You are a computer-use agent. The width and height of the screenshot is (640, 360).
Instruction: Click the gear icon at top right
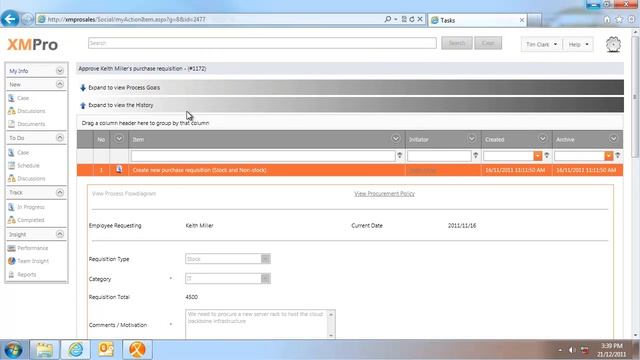tap(613, 44)
